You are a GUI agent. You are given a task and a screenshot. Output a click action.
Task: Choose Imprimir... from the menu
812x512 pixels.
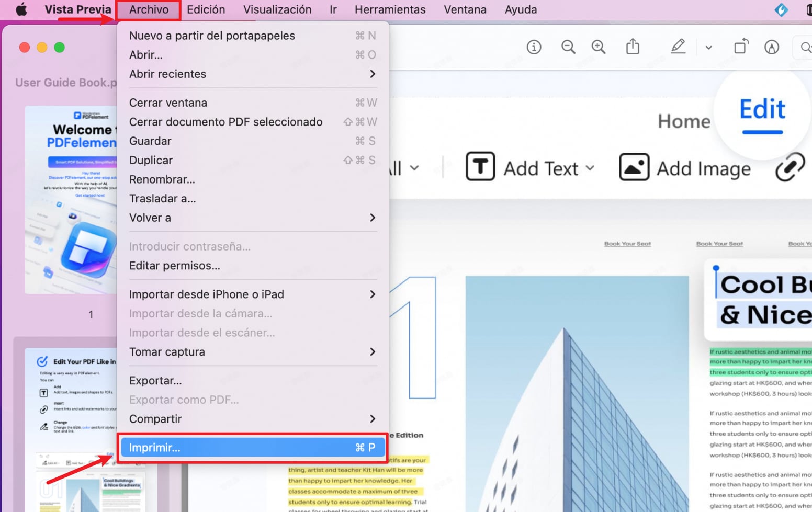tap(253, 448)
